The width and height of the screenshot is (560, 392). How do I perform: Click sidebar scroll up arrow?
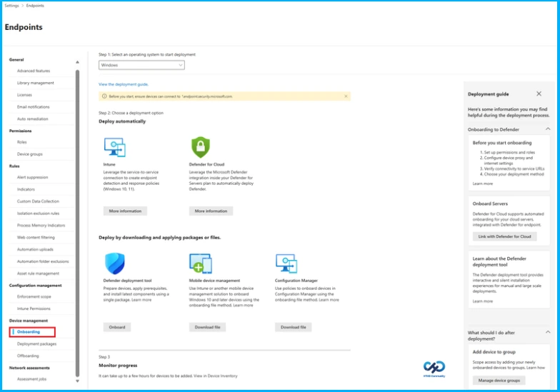[77, 62]
